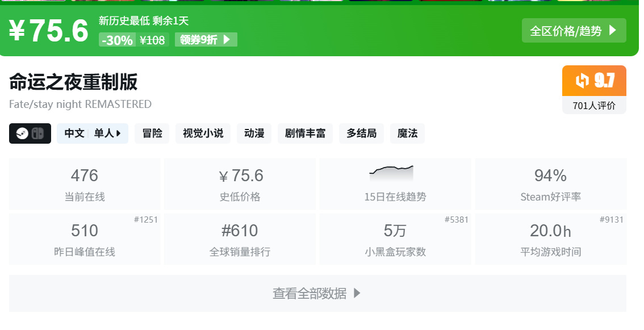Viewport: 644px width, 330px height.
Task: View all data via 查看全部数据
Action: 317,293
